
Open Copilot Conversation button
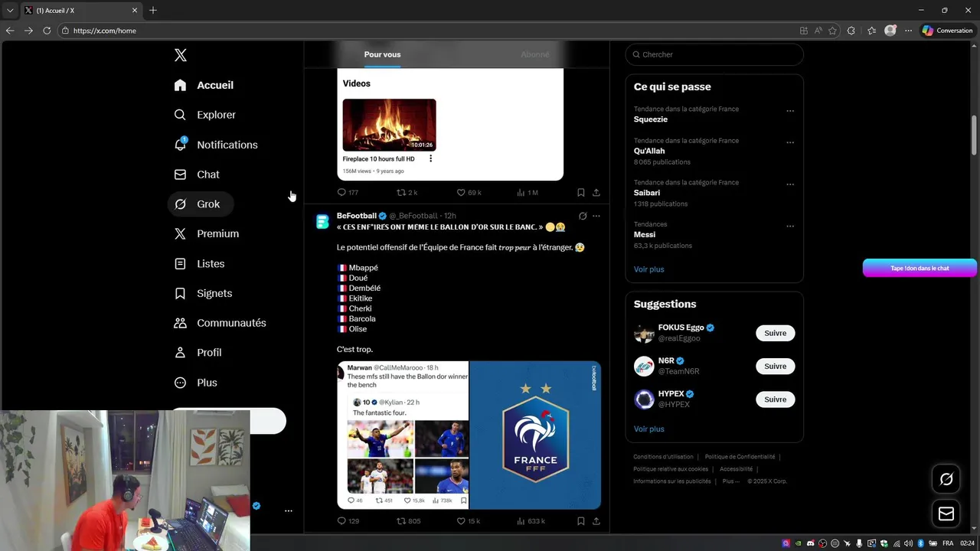(x=947, y=31)
